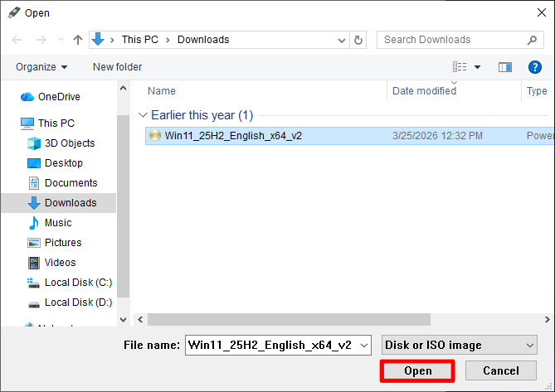Select Downloads in the address breadcrumb
Image resolution: width=555 pixels, height=392 pixels.
click(203, 40)
